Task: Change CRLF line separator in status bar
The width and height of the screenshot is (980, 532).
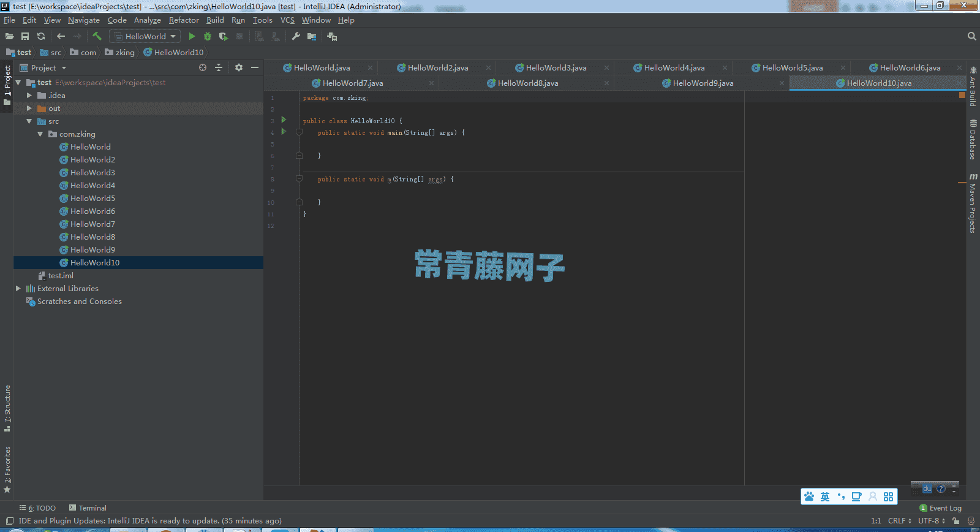Action: coord(899,521)
